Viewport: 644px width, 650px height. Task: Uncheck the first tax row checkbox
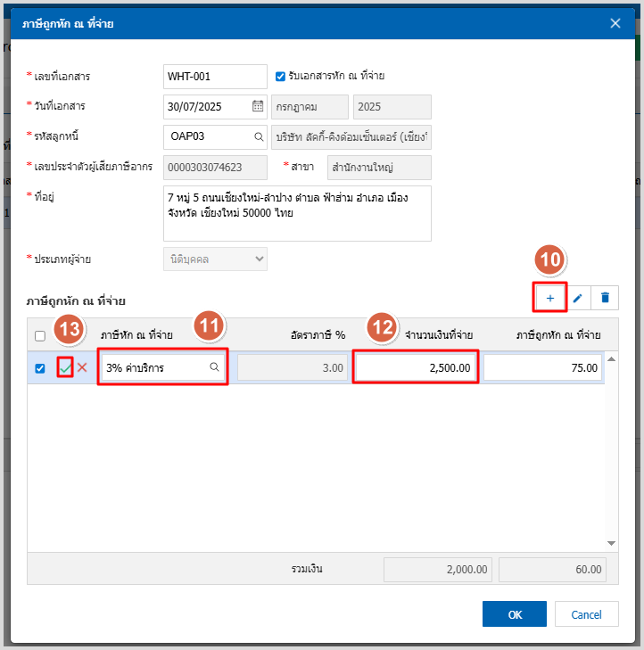click(40, 368)
